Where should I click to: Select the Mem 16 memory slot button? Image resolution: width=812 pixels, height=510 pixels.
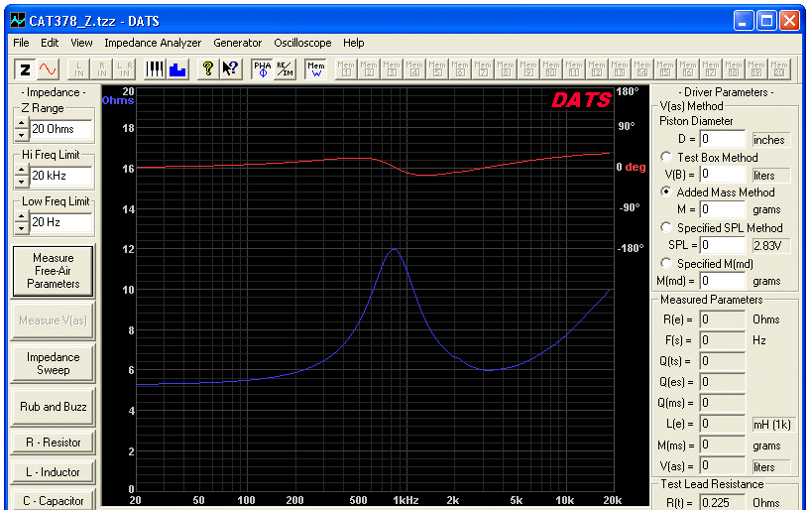[x=688, y=68]
